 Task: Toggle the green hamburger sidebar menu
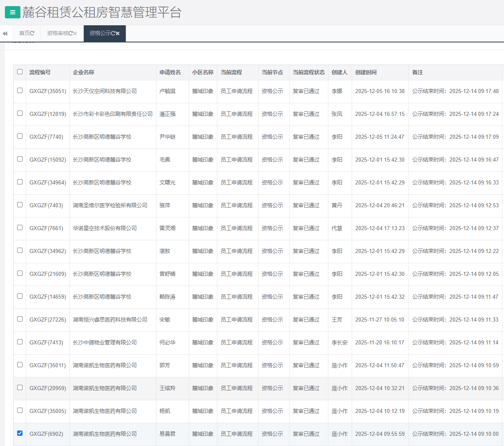[x=12, y=12]
